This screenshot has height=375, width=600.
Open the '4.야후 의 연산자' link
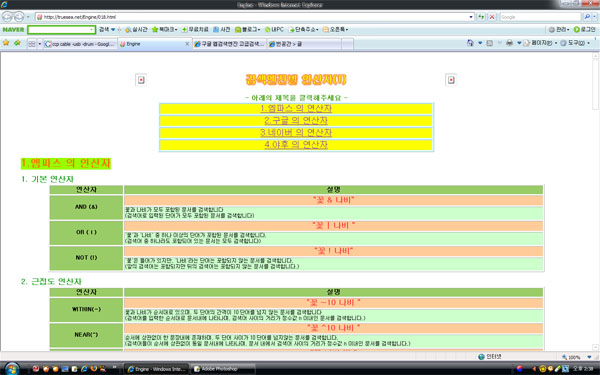coord(296,145)
